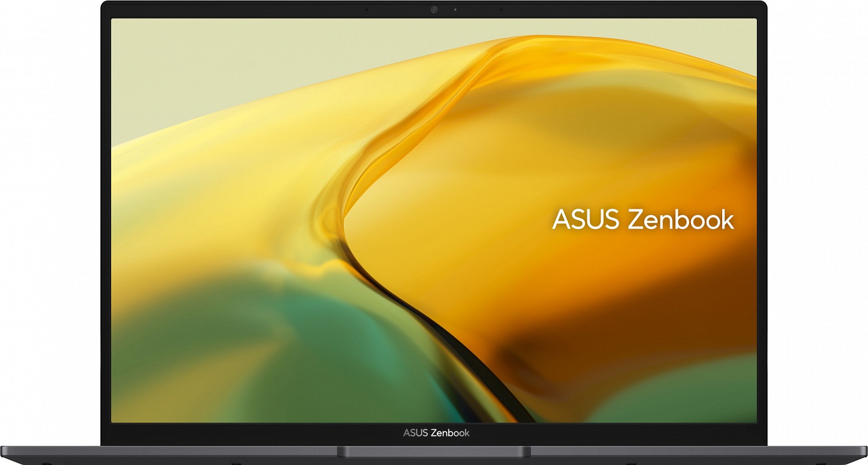Click the ambient light sensor beside the webcam
This screenshot has width=868, height=465.
[455, 10]
